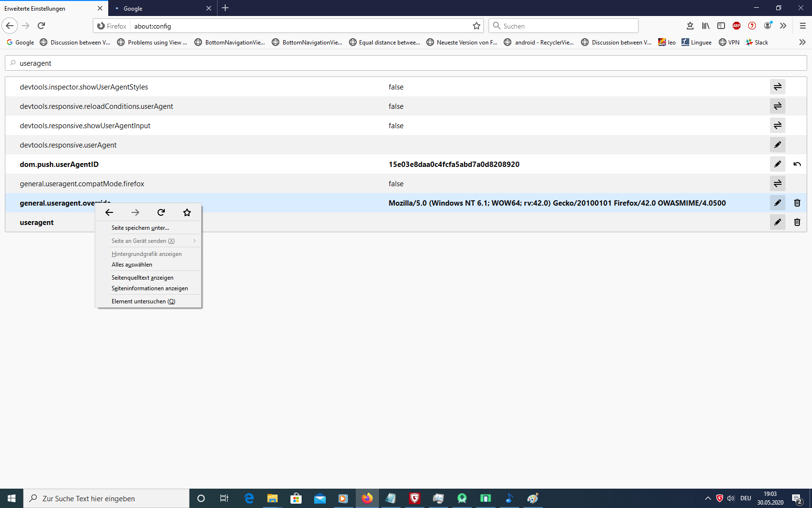Click the back arrow in the context menu
The width and height of the screenshot is (812, 508).
pos(109,212)
